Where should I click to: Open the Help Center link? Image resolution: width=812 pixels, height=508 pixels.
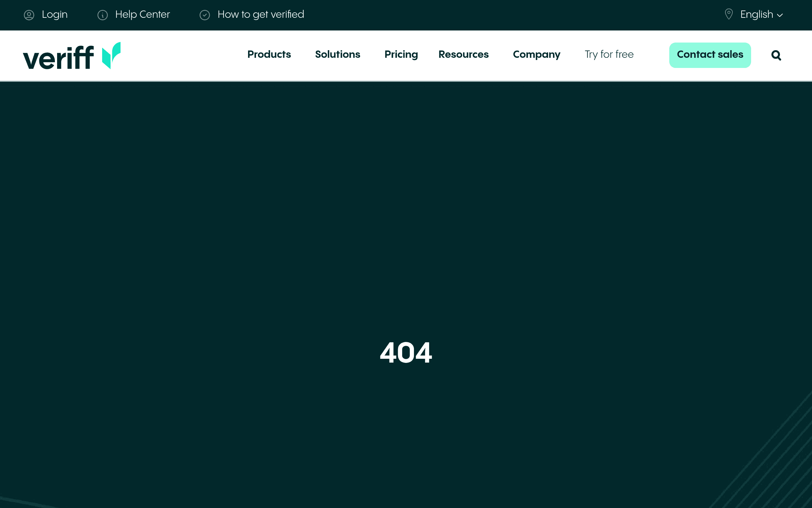pos(143,15)
